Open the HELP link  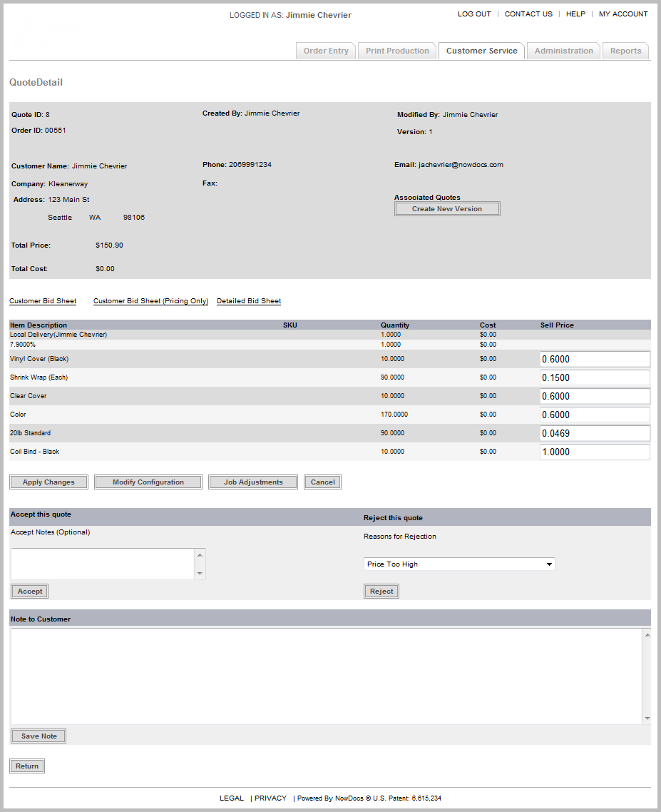point(575,14)
